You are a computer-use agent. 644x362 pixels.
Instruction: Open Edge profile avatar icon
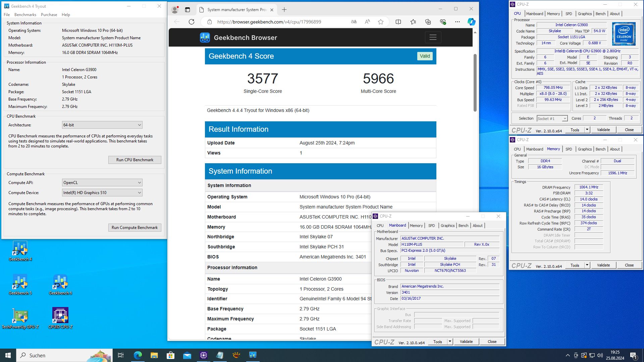pyautogui.click(x=175, y=10)
